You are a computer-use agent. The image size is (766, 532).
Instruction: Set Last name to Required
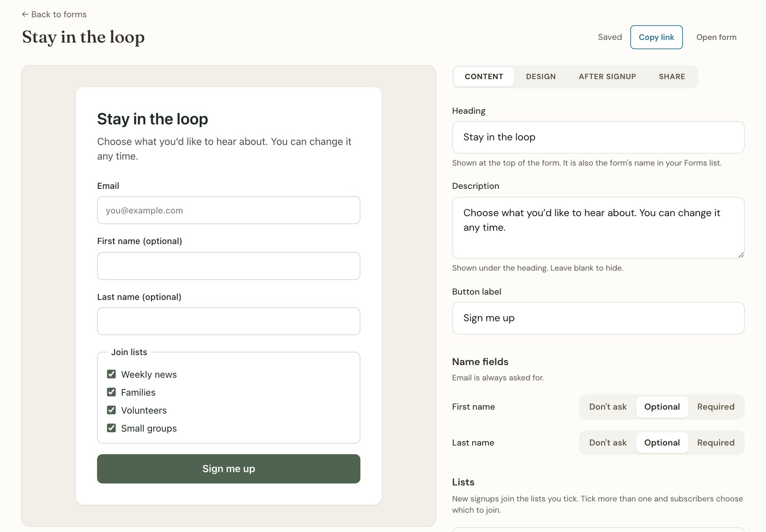click(x=716, y=443)
